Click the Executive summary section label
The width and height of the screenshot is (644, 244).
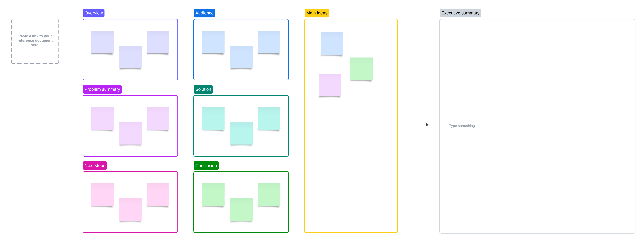(x=460, y=13)
